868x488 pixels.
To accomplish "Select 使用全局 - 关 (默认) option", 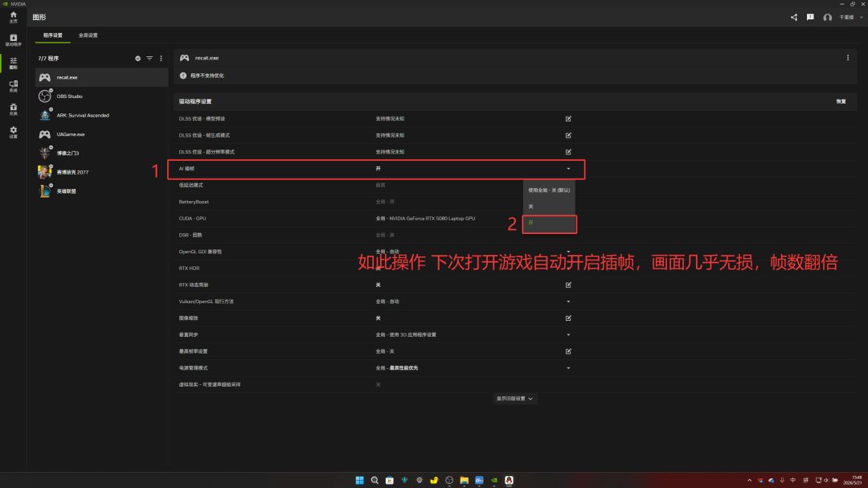I will pyautogui.click(x=549, y=190).
